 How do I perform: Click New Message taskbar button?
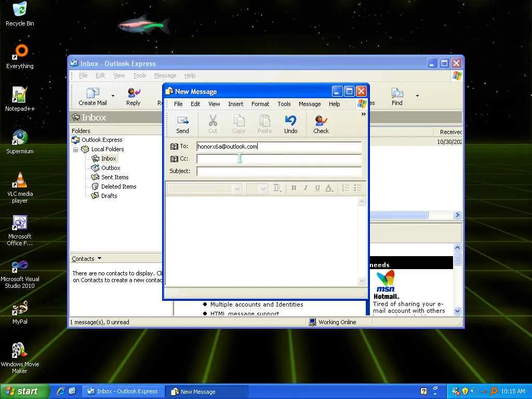(x=207, y=391)
